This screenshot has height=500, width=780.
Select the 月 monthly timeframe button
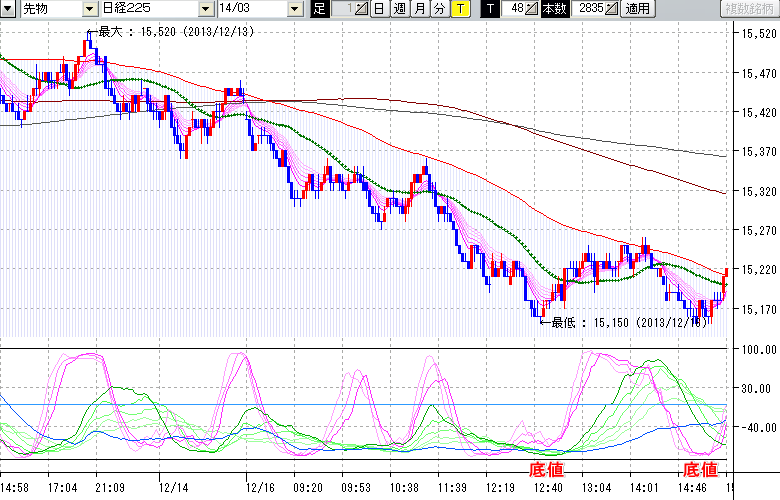(x=419, y=9)
